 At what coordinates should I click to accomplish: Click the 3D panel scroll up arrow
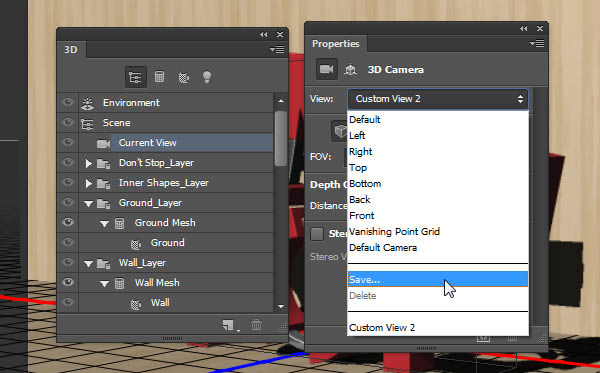pyautogui.click(x=281, y=101)
